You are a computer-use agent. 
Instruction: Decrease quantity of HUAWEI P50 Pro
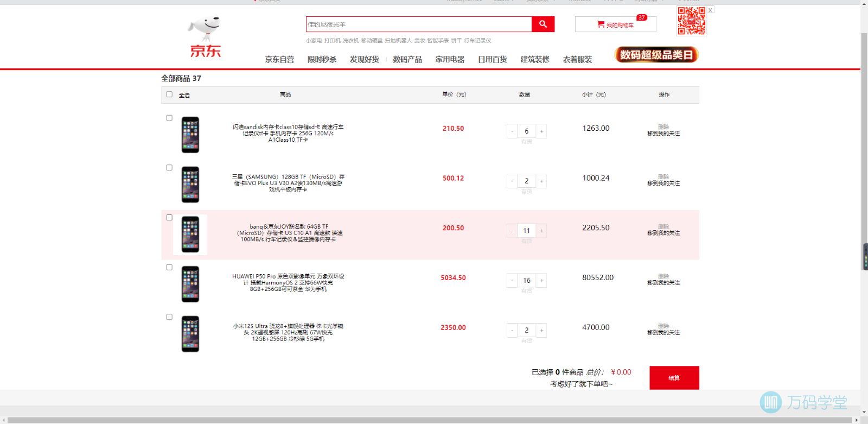pyautogui.click(x=512, y=281)
